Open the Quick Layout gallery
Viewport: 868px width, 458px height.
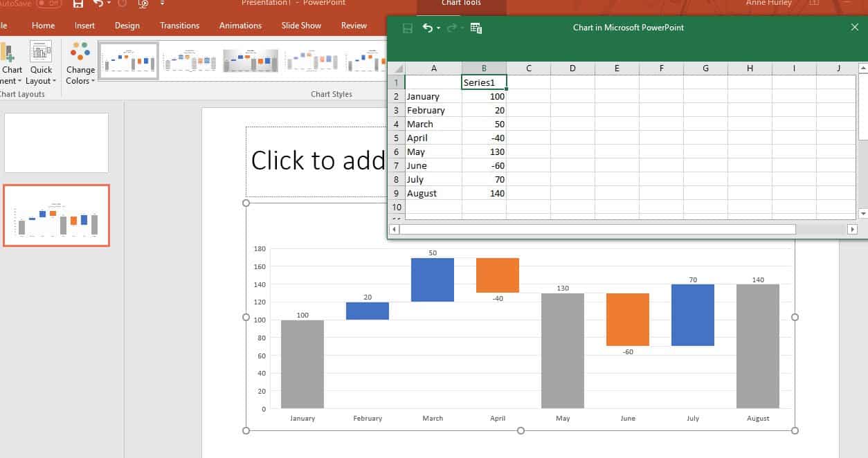point(41,63)
